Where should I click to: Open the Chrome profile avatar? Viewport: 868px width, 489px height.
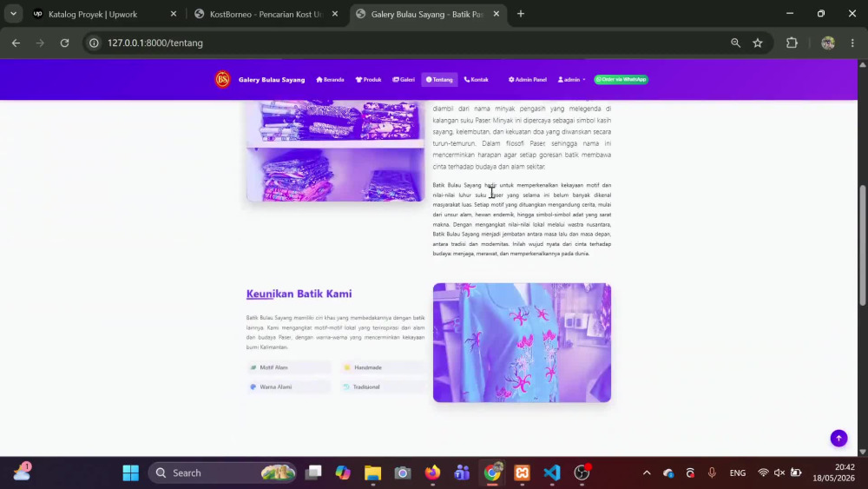coord(827,43)
